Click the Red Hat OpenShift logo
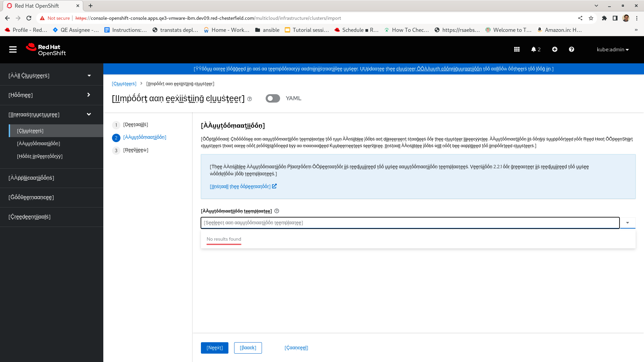Image resolution: width=644 pixels, height=362 pixels. [46, 50]
